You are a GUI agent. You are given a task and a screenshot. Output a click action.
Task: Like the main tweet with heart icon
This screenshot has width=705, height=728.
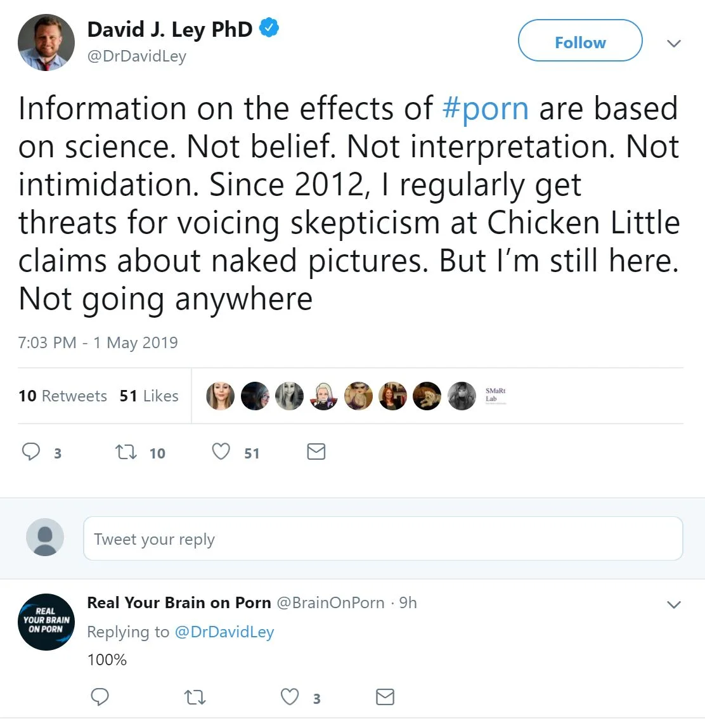tap(221, 452)
